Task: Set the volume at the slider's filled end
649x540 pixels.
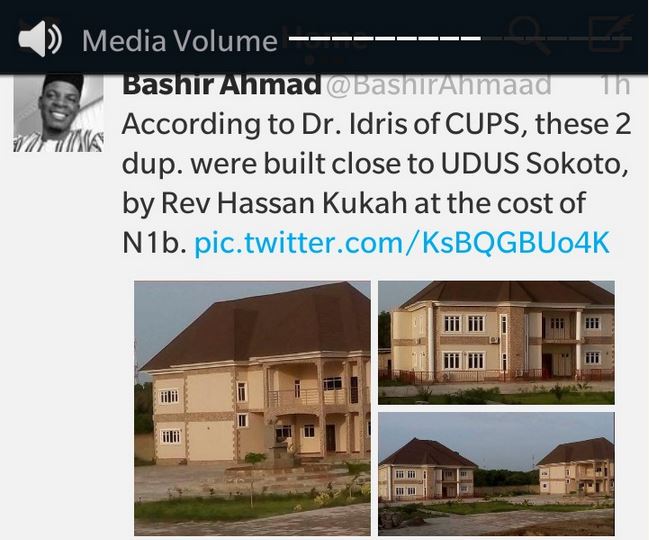Action: (x=480, y=38)
